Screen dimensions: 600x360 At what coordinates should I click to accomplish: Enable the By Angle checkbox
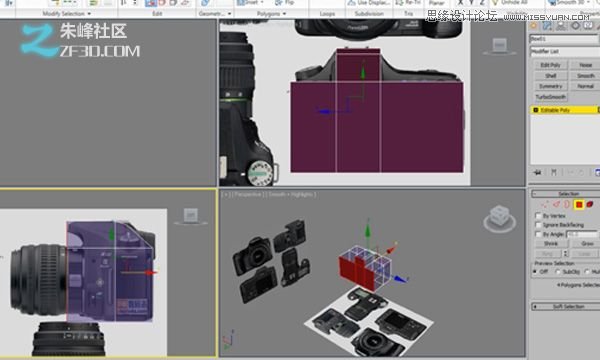538,234
